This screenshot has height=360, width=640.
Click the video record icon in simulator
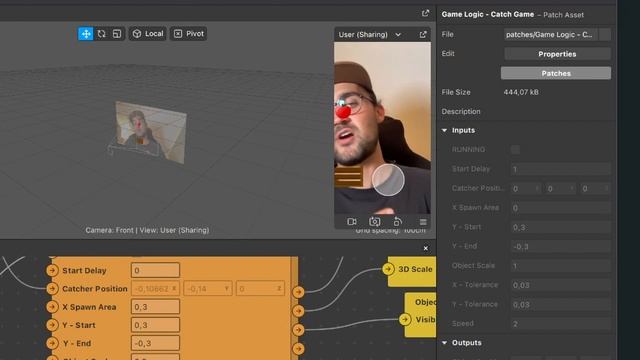coord(351,222)
